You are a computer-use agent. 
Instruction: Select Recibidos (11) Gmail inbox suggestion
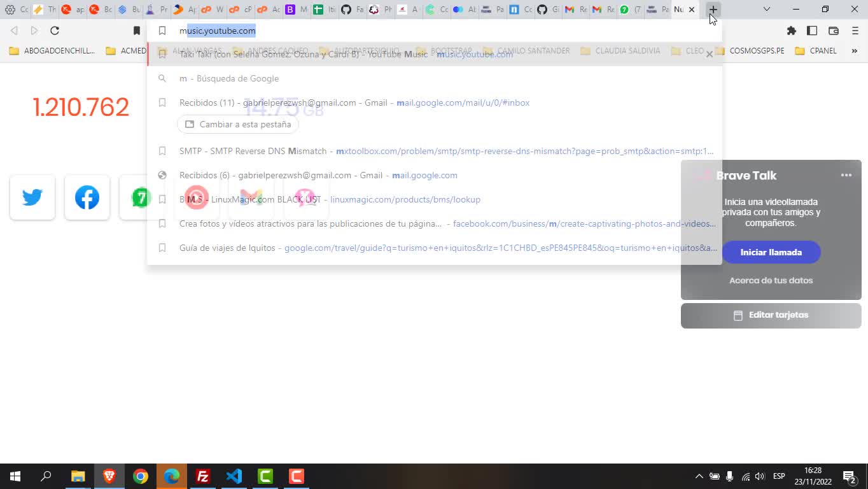[x=434, y=103]
